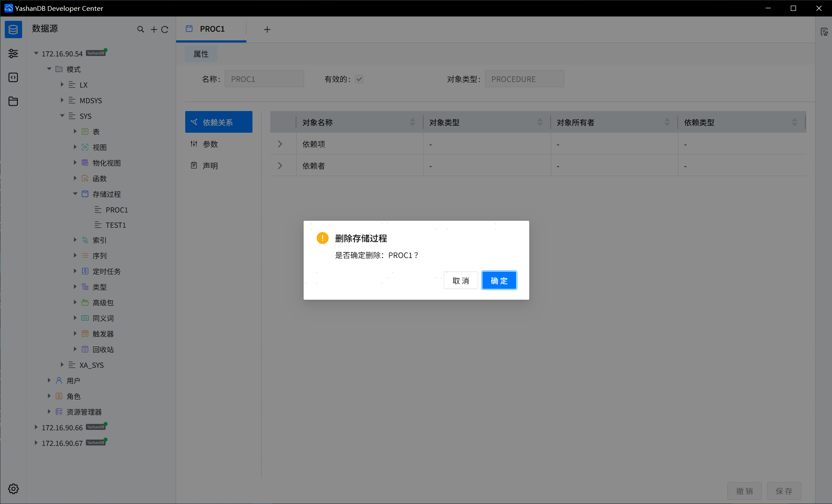Expand the 依赖者 table row
The image size is (832, 504).
coord(280,166)
